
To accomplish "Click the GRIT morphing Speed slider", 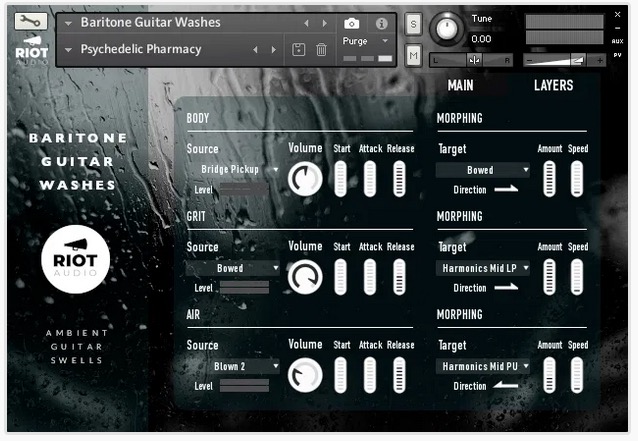I will point(577,277).
